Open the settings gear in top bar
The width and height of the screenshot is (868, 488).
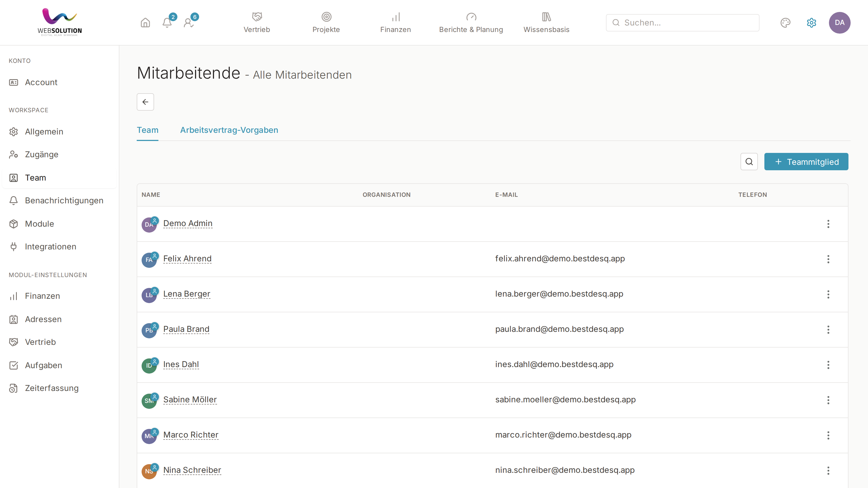click(811, 23)
